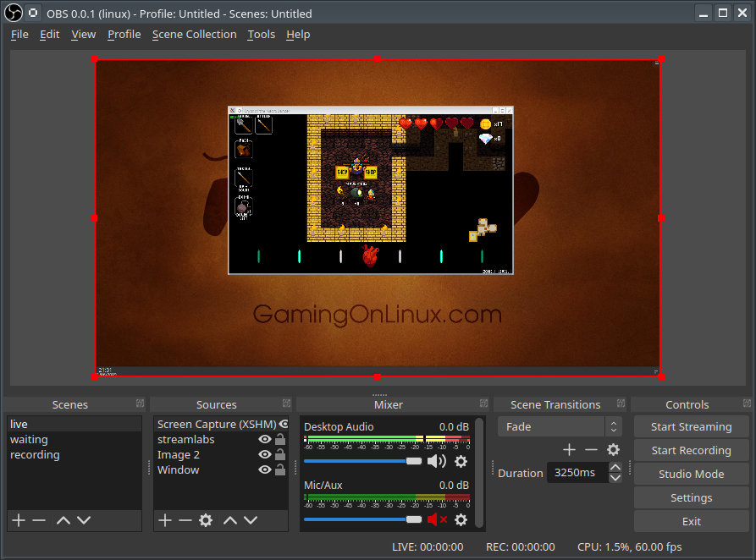Open the View menu

coord(84,34)
